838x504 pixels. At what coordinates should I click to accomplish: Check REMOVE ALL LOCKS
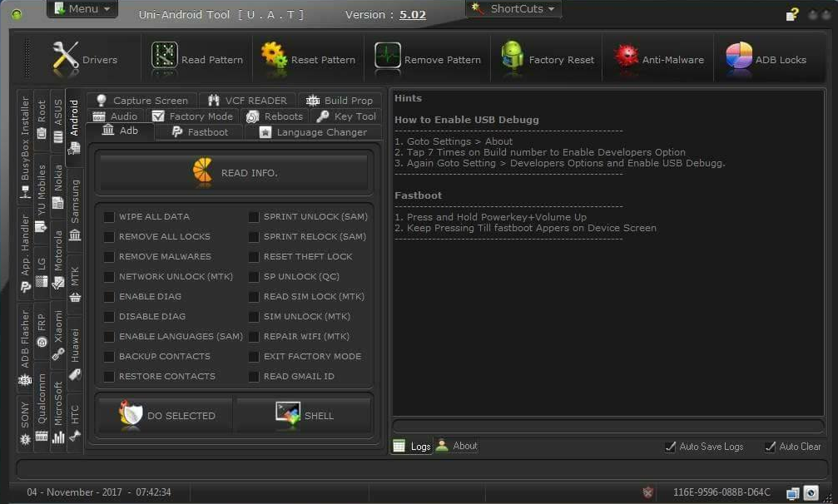click(109, 236)
